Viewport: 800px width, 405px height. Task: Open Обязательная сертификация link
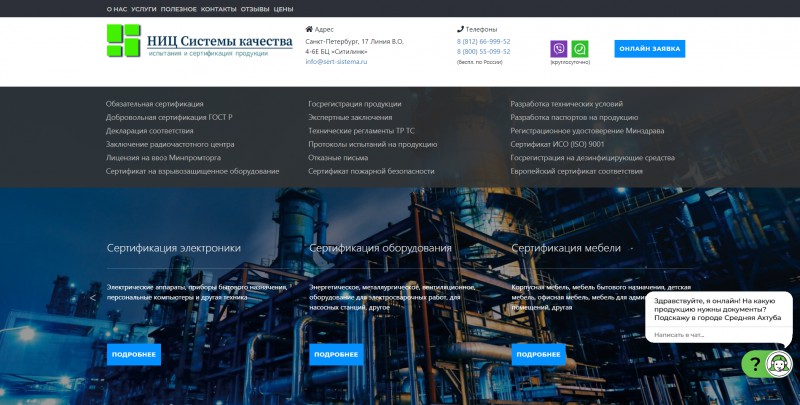155,104
